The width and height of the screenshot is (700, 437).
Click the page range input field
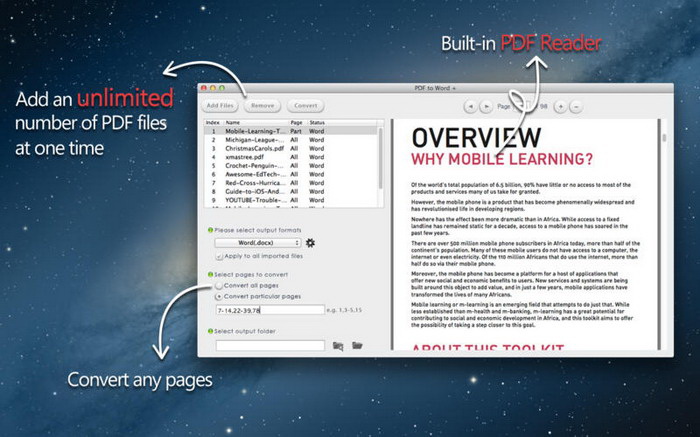click(x=270, y=310)
